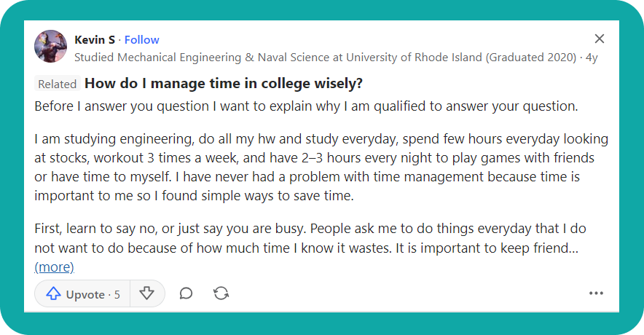Click the Related label before the question
This screenshot has height=335, width=644.
point(57,84)
